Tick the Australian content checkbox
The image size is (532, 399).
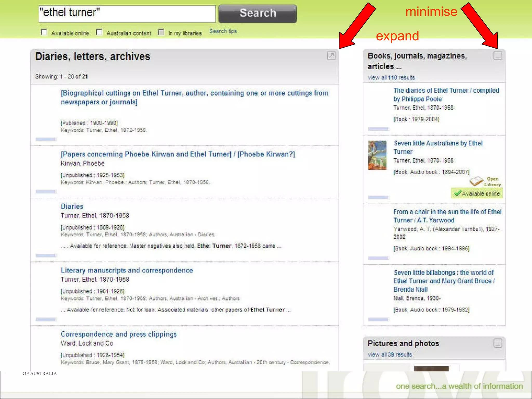click(99, 32)
